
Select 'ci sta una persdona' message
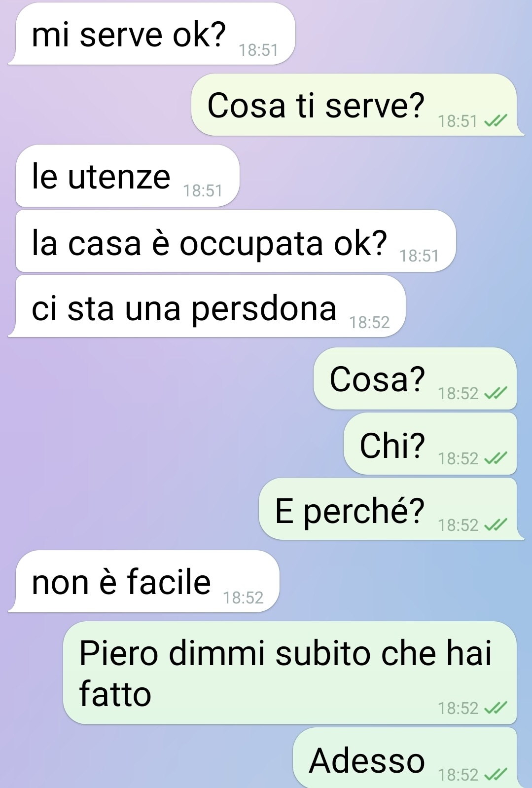207,306
